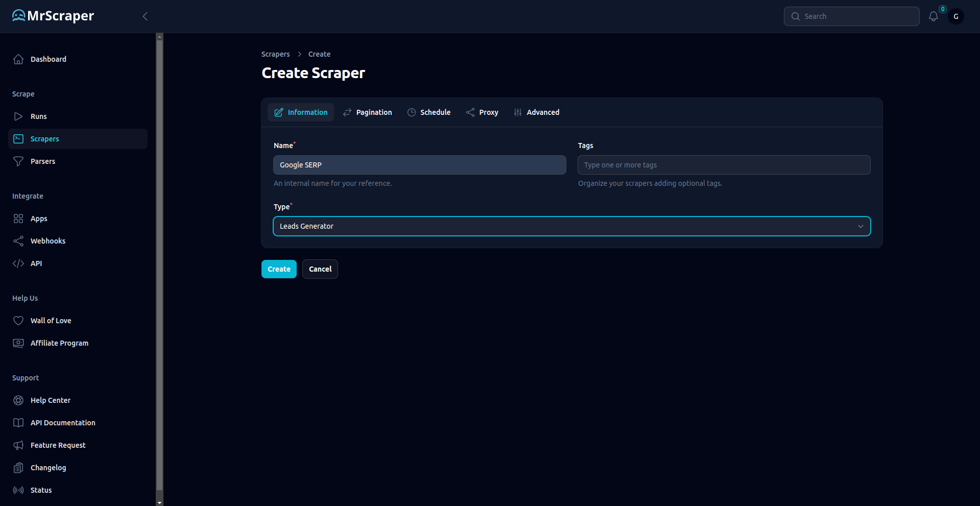The image size is (980, 506).
Task: Focus the Name field Google SERP
Action: 420,165
